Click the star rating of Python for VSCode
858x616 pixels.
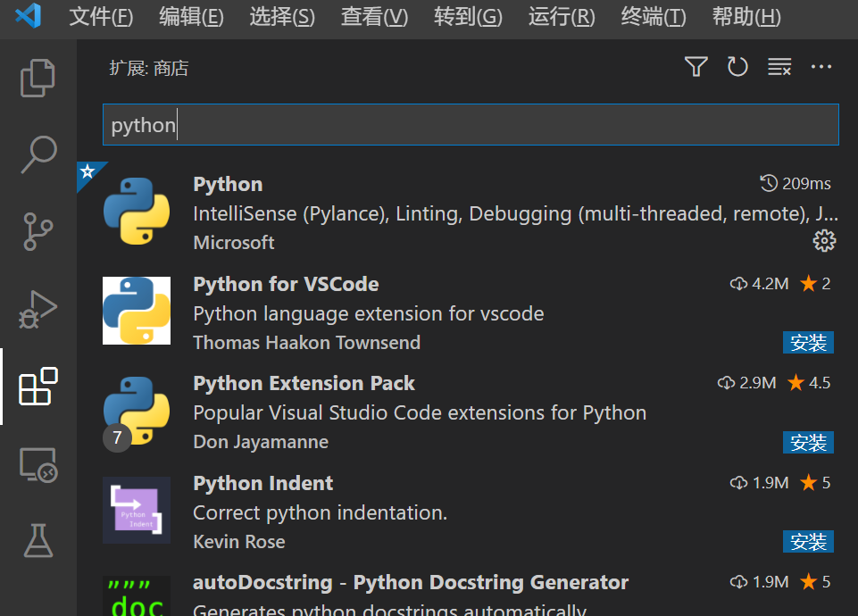[x=815, y=283]
